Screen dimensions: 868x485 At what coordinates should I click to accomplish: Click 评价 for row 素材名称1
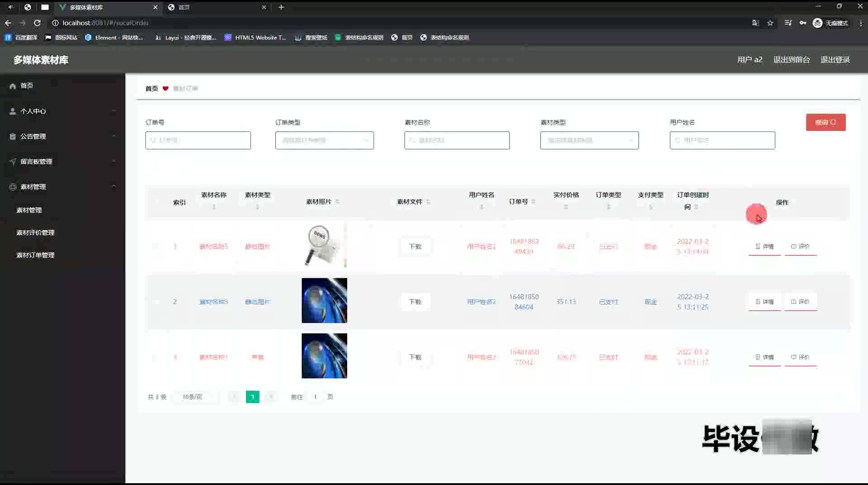800,357
